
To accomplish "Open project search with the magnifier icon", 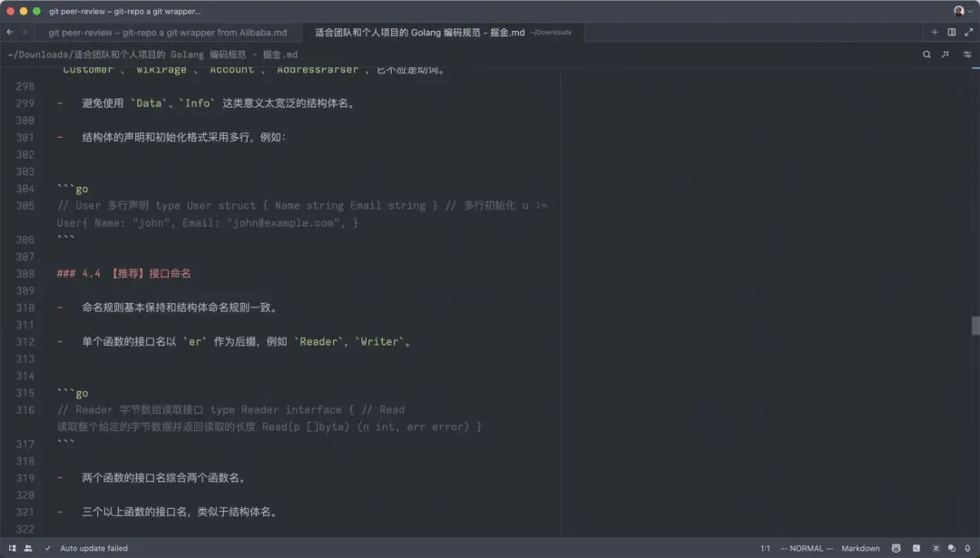I will click(x=926, y=54).
